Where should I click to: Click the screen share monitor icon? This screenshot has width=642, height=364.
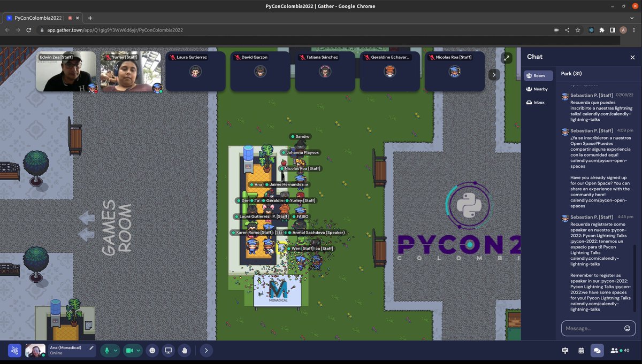(167, 351)
